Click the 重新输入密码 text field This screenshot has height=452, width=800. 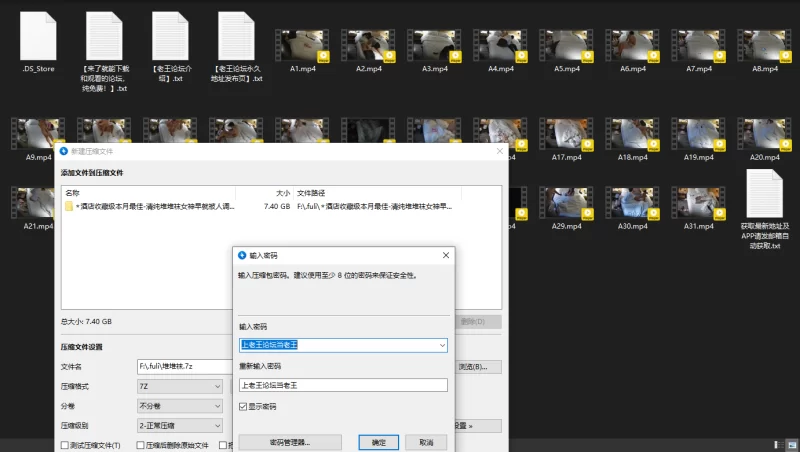coord(343,385)
